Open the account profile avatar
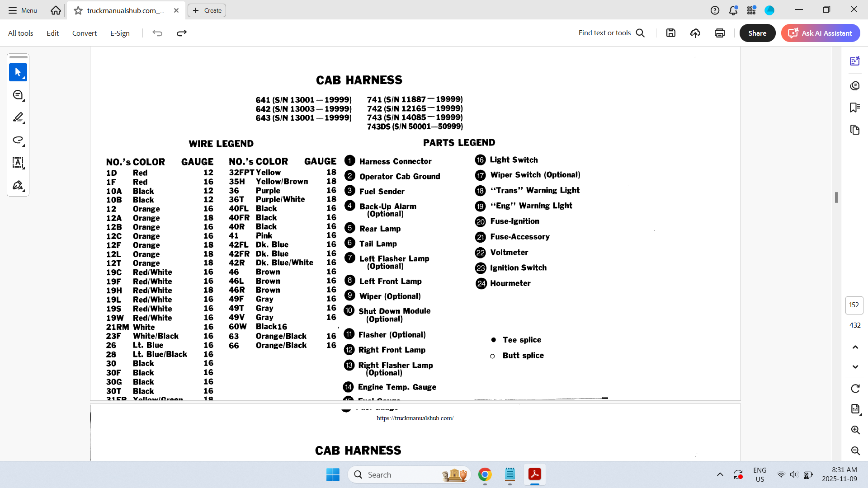 pyautogui.click(x=769, y=10)
